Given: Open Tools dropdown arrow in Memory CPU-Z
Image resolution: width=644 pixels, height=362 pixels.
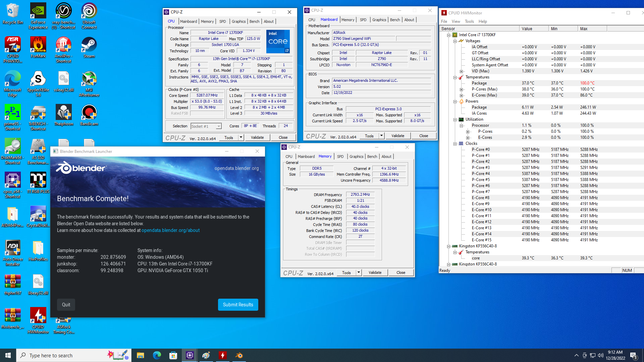Looking at the screenshot, I should [x=359, y=273].
